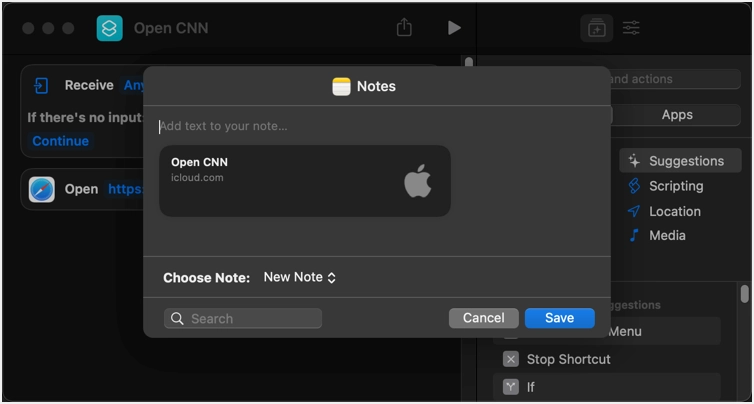Click the Search field in Notes dialog

243,318
